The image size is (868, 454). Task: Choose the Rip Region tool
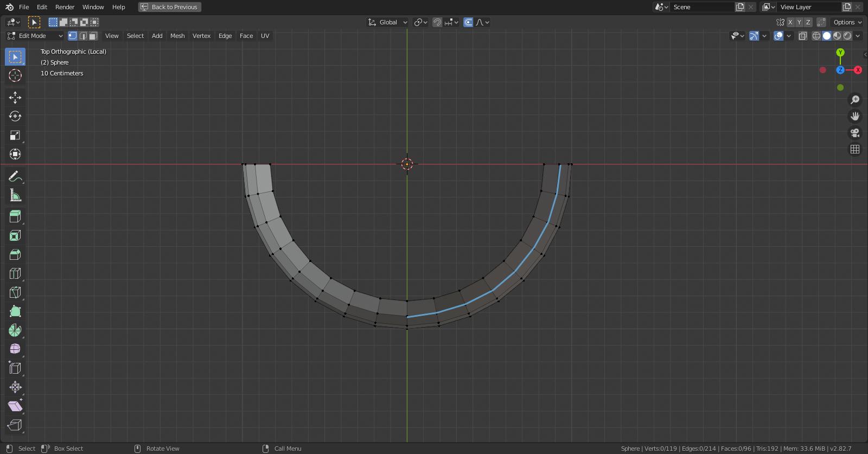click(x=15, y=425)
